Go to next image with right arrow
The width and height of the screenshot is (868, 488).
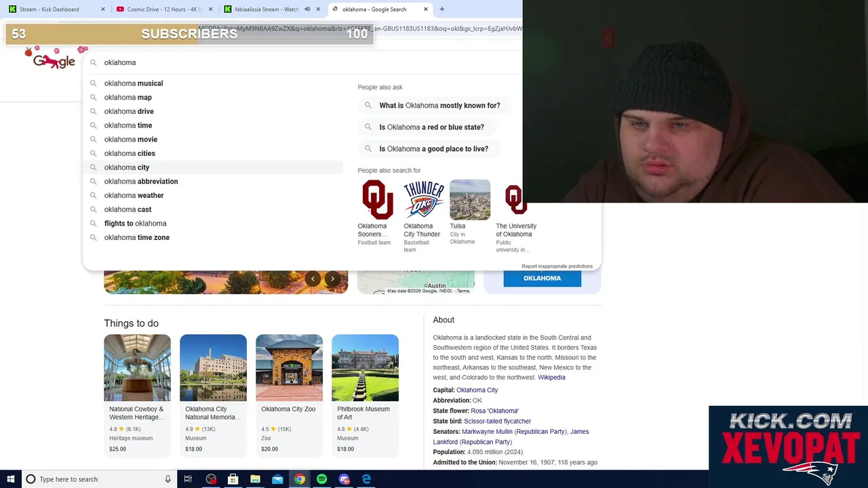(x=332, y=279)
